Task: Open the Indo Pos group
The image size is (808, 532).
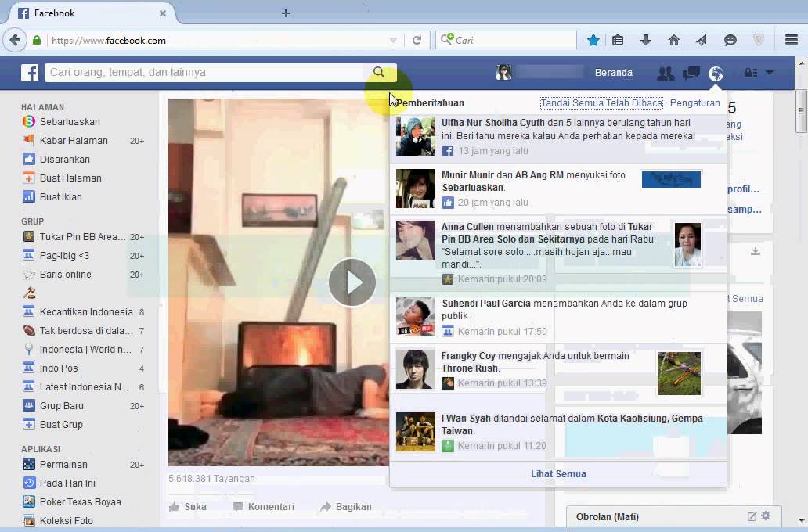Action: click(59, 368)
